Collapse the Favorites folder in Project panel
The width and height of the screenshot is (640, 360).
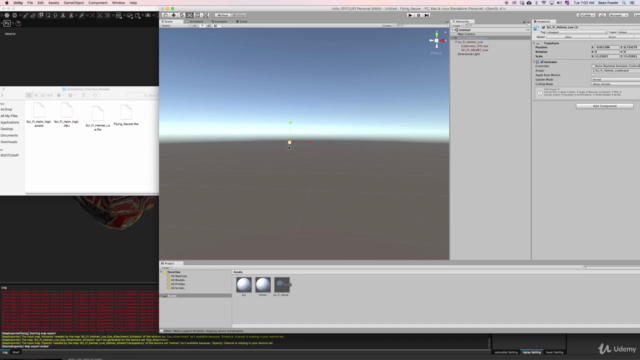pyautogui.click(x=162, y=272)
